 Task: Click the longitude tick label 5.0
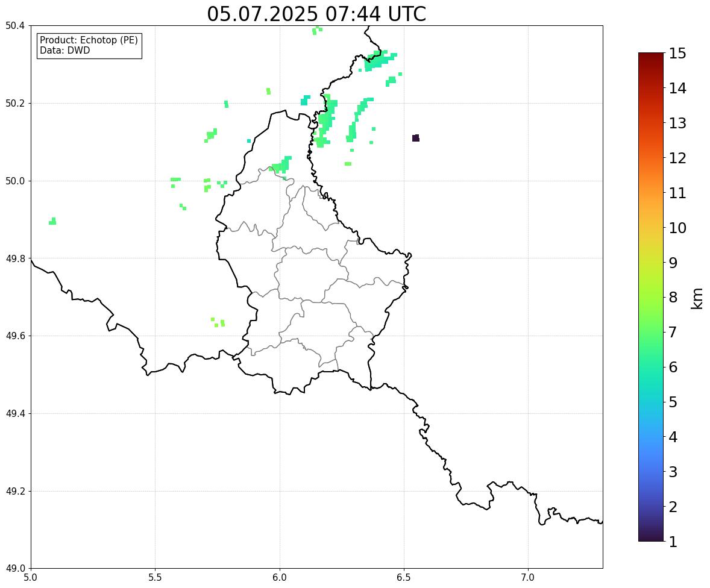31,578
